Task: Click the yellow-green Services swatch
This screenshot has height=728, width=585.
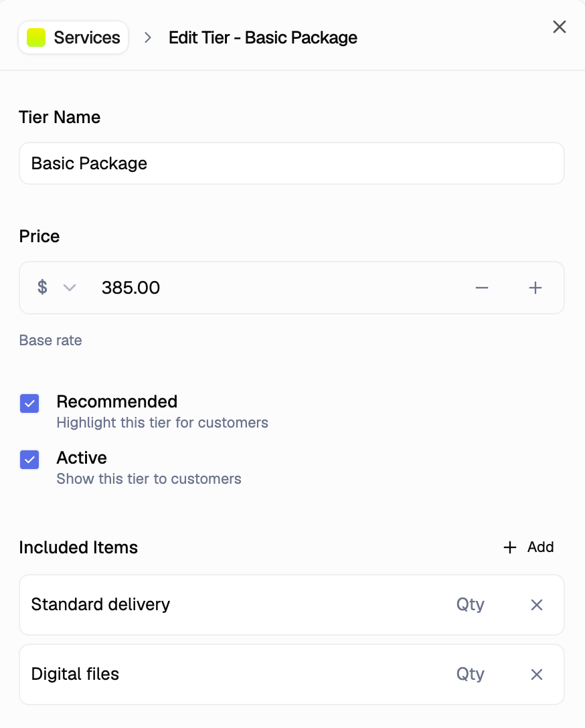Action: (36, 37)
